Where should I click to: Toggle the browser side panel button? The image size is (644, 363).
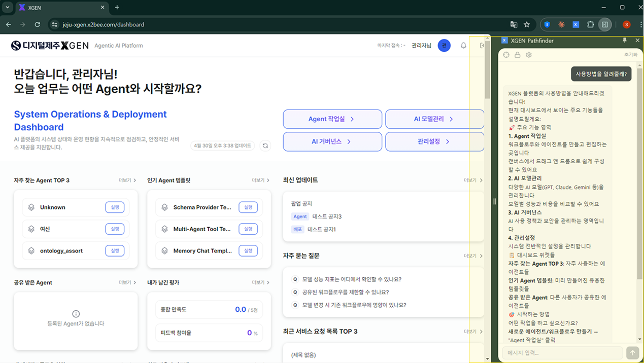click(x=604, y=24)
